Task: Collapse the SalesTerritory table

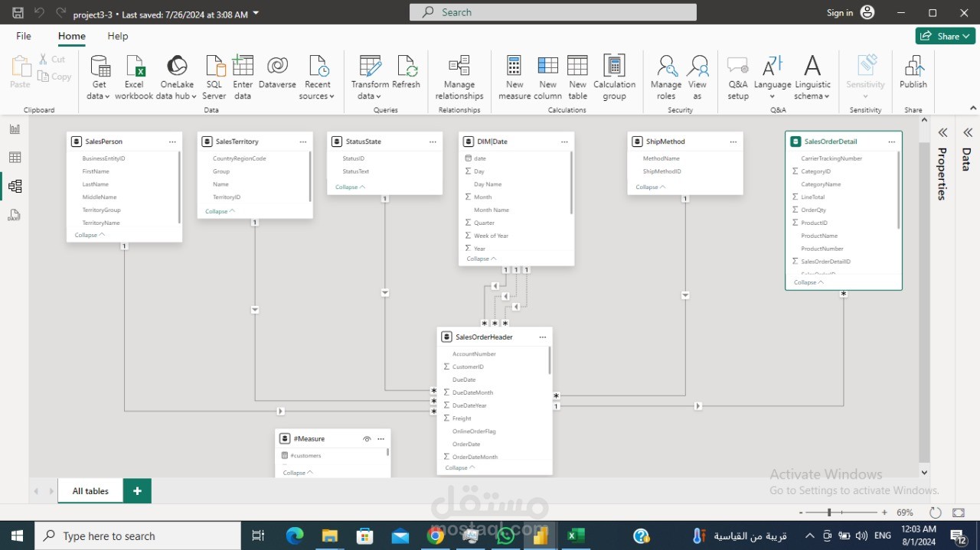Action: click(220, 211)
